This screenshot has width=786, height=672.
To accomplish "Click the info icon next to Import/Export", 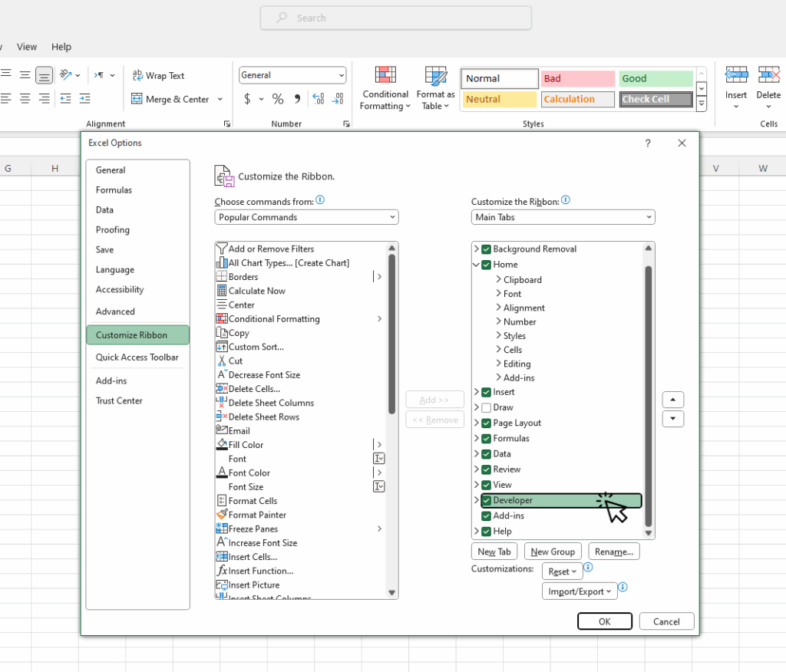I will [x=623, y=587].
